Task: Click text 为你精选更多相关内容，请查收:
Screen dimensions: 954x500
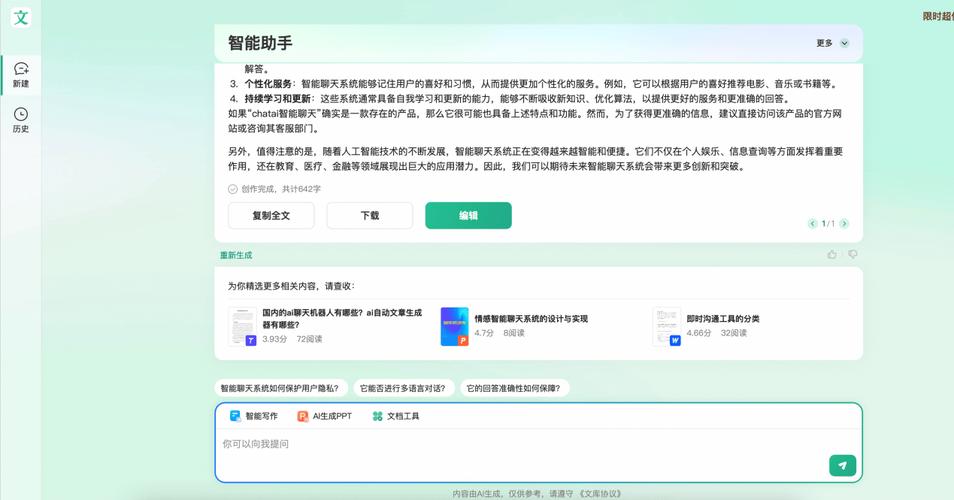Action: (x=291, y=286)
